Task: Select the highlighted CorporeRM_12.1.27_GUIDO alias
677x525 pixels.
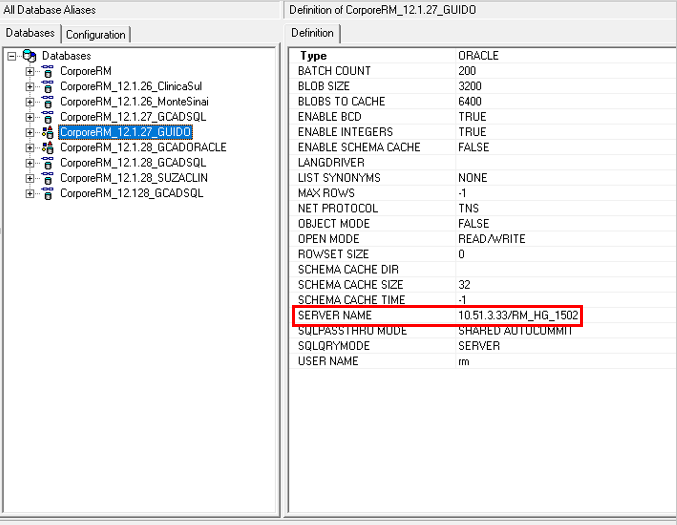Action: (x=125, y=132)
